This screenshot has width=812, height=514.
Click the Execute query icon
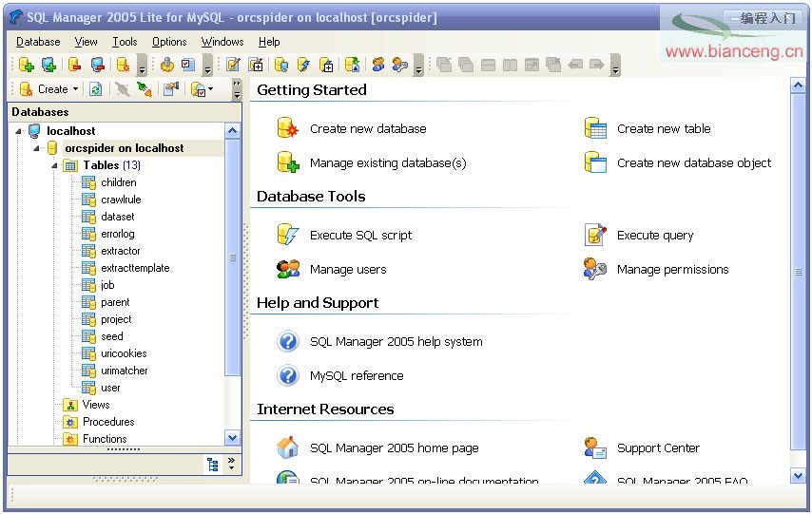point(595,235)
